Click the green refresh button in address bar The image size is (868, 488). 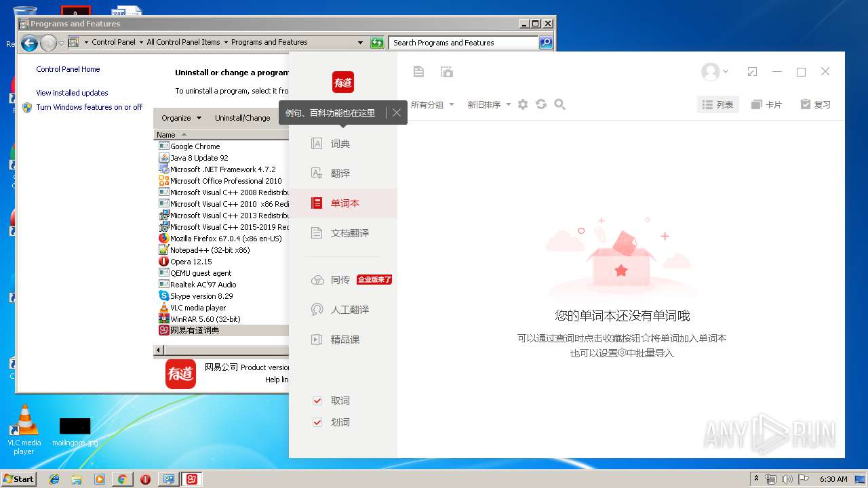(377, 43)
